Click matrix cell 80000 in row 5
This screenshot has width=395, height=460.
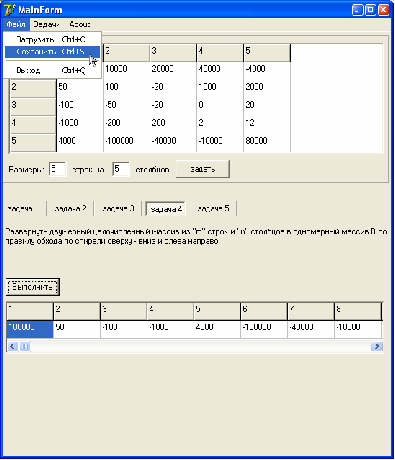tap(267, 142)
